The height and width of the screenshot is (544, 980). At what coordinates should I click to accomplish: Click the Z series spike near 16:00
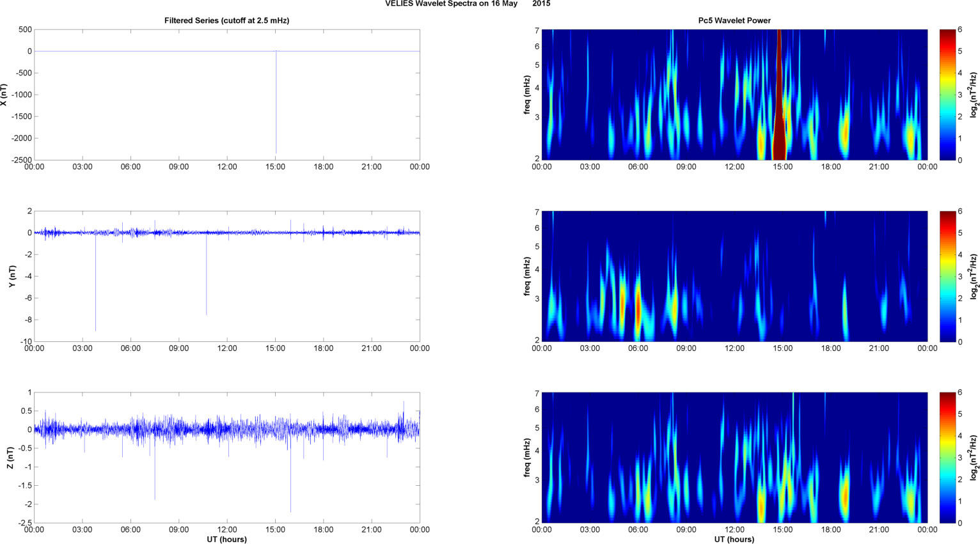(290, 470)
